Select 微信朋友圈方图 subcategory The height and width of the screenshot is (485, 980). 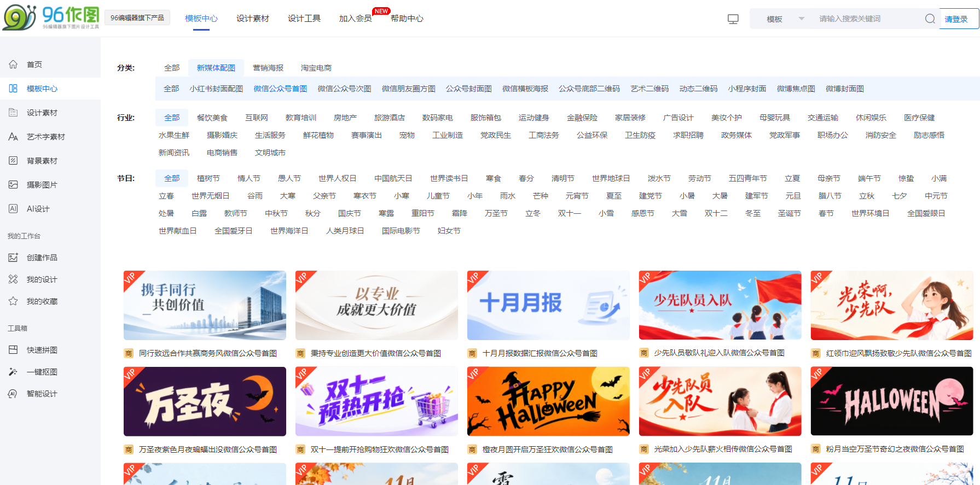click(x=409, y=89)
